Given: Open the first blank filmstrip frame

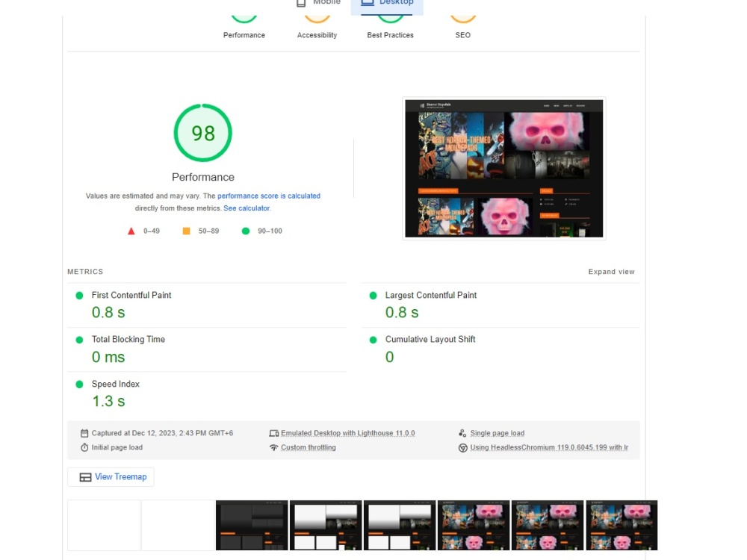Looking at the screenshot, I should pos(104,525).
